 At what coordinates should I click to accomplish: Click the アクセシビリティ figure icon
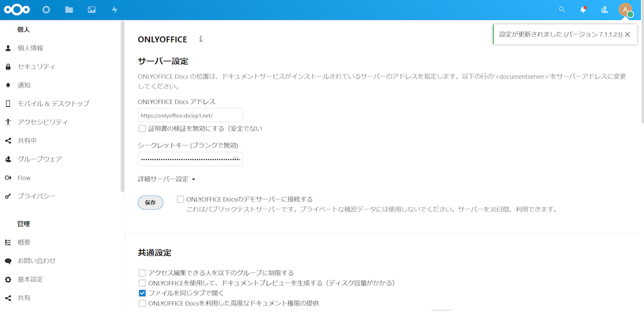click(x=8, y=122)
